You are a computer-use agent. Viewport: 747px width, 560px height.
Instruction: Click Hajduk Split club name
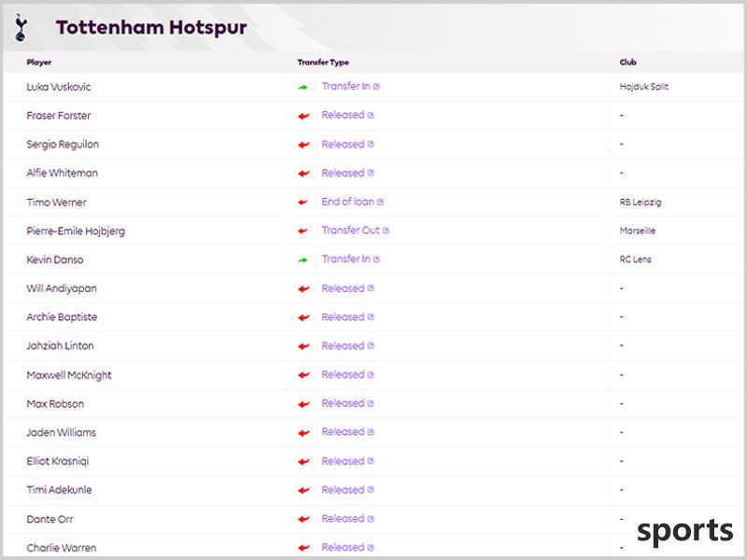click(643, 87)
